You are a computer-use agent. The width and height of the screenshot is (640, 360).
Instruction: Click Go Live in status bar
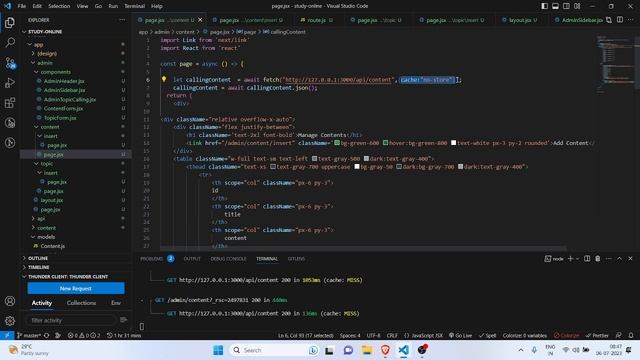coord(460,336)
